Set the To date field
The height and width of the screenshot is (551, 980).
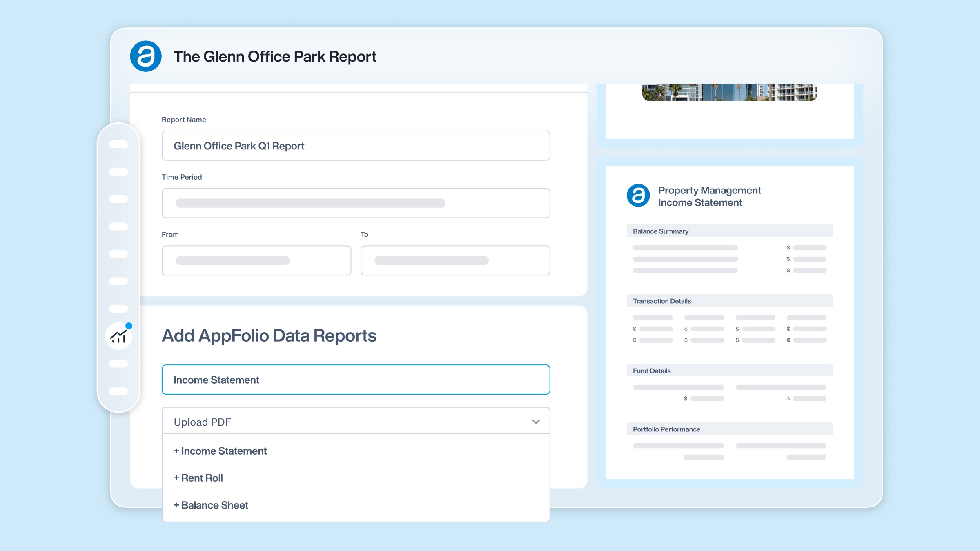[x=455, y=260]
